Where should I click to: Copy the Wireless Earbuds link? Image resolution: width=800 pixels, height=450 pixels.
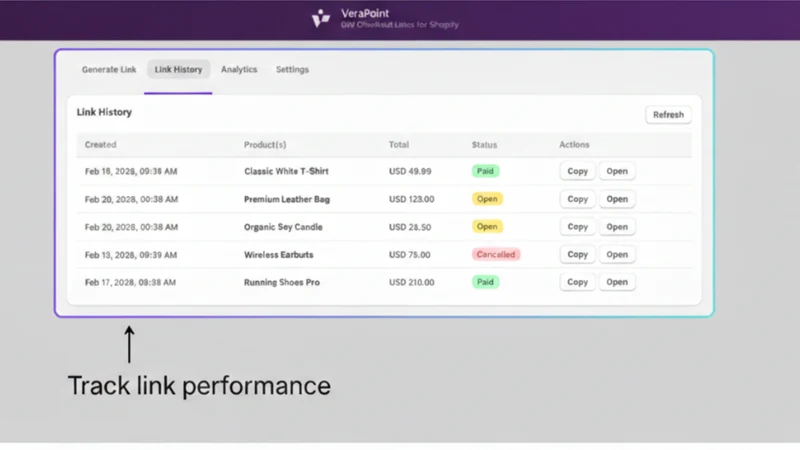click(x=578, y=254)
